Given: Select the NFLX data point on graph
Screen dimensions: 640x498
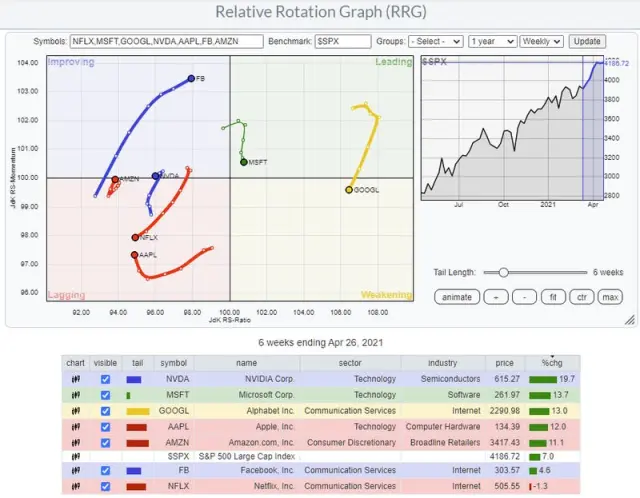Looking at the screenshot, I should 135,238.
